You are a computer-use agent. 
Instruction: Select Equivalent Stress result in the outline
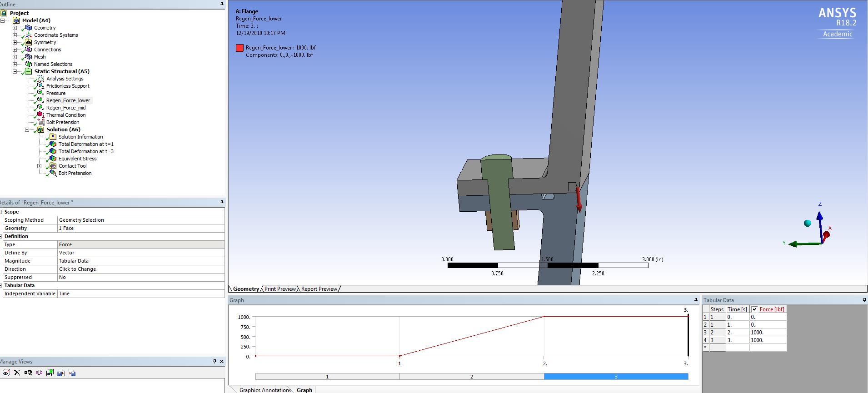(x=77, y=159)
